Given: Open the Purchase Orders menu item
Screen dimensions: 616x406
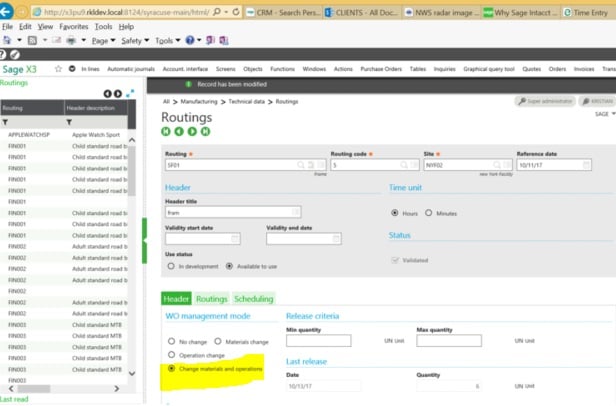Looking at the screenshot, I should [383, 69].
